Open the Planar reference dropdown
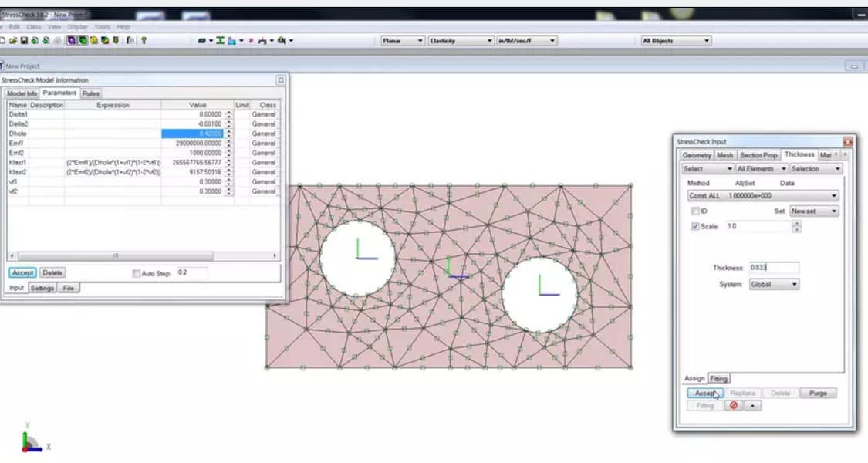 click(403, 41)
